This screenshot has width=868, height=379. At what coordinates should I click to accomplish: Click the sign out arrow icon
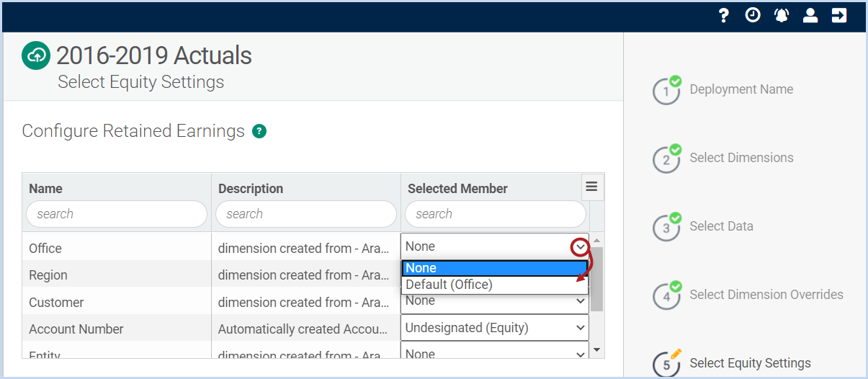pyautogui.click(x=839, y=15)
